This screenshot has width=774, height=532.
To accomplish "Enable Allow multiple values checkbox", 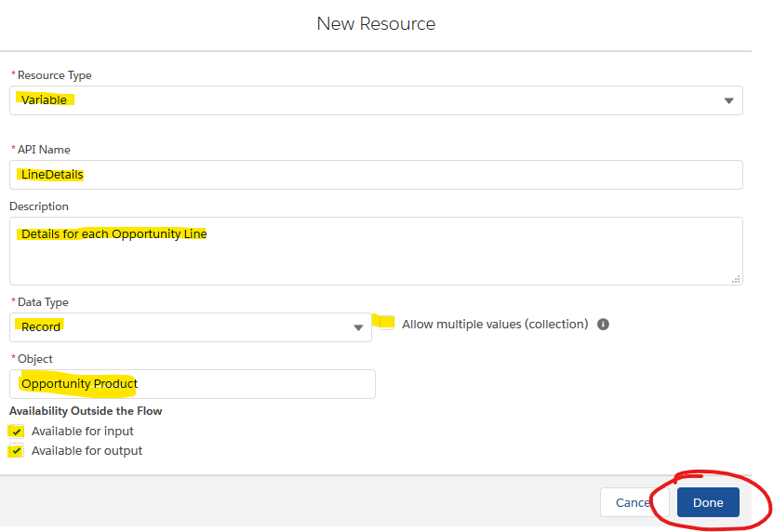I will (387, 323).
